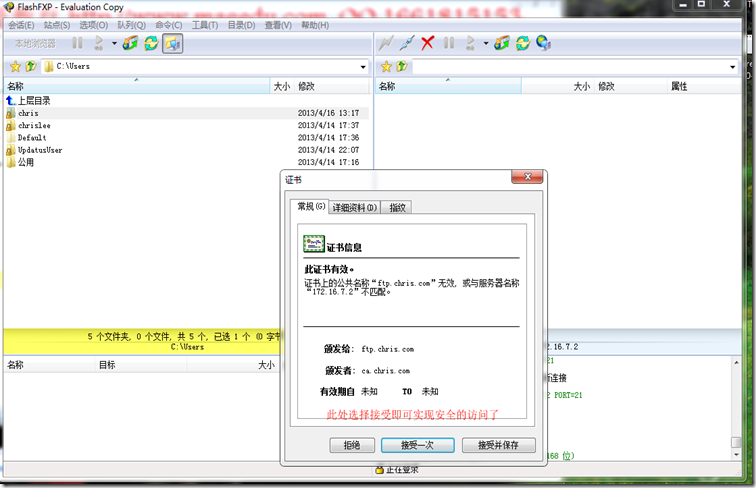Click the remote path input field

[x=570, y=67]
